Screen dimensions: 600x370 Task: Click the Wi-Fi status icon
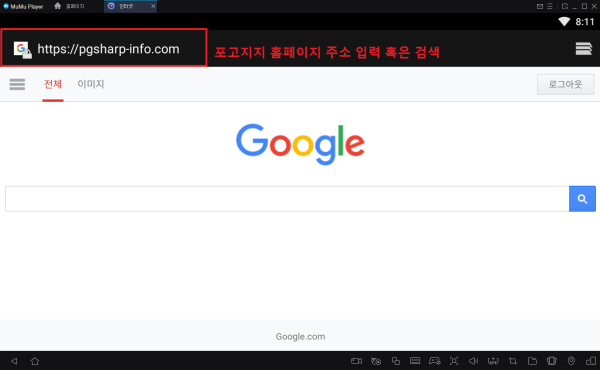(x=564, y=22)
